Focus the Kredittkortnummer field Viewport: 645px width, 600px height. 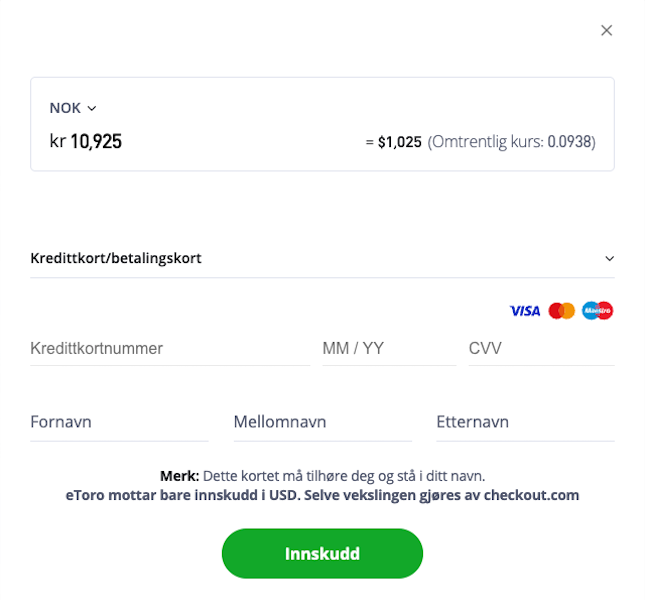170,349
